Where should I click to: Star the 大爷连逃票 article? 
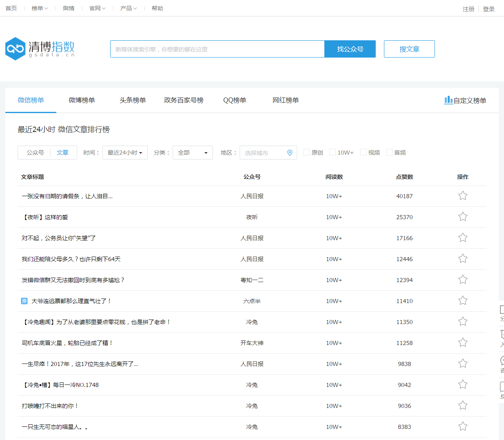click(x=463, y=301)
